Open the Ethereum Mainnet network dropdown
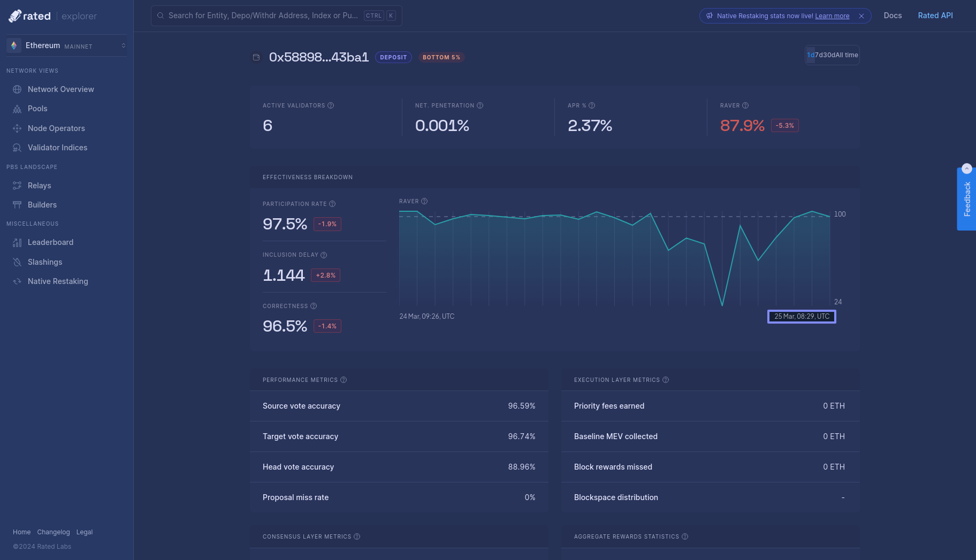Image resolution: width=976 pixels, height=560 pixels. point(66,46)
